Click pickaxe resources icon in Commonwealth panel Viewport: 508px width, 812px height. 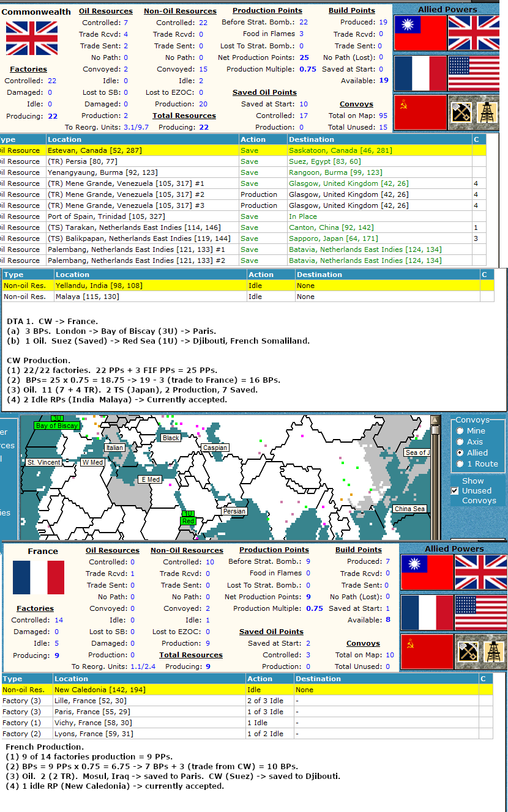(x=461, y=113)
